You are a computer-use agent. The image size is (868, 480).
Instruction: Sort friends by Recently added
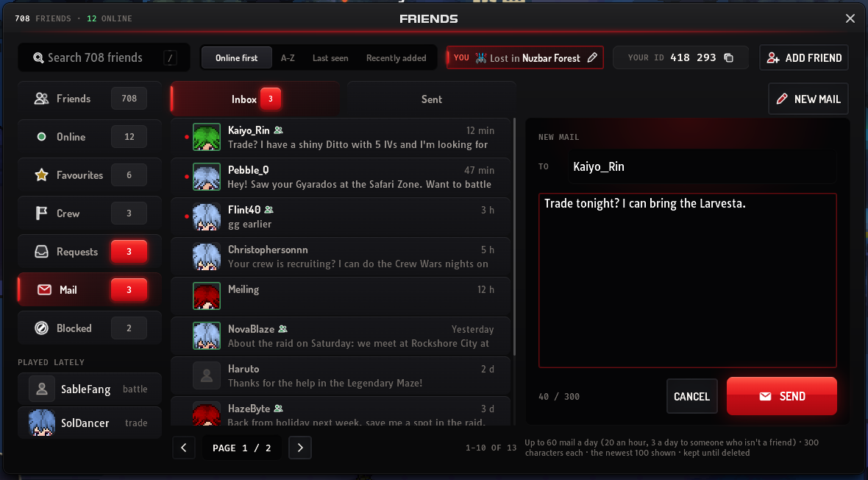[x=396, y=57]
